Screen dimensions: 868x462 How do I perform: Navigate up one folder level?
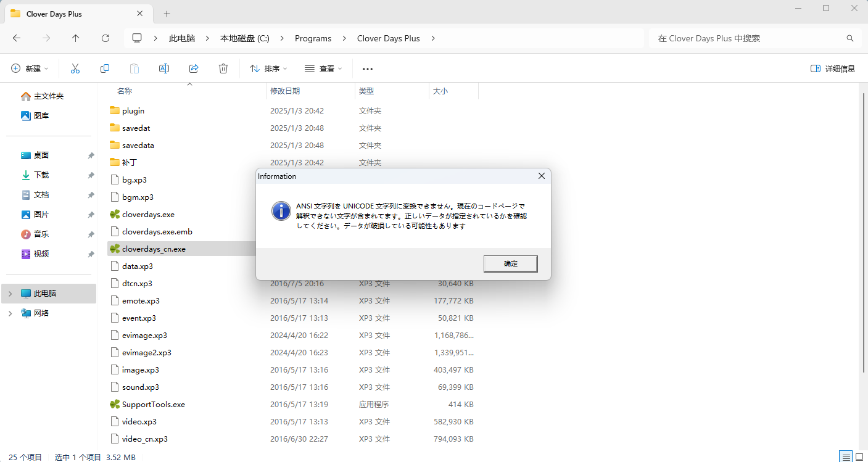tap(76, 38)
